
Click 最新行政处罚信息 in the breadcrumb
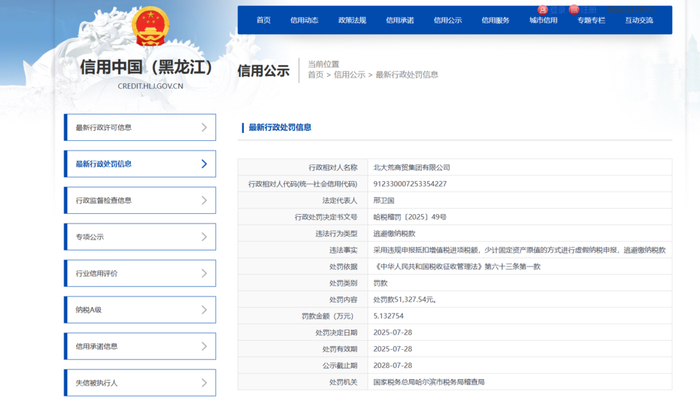407,75
